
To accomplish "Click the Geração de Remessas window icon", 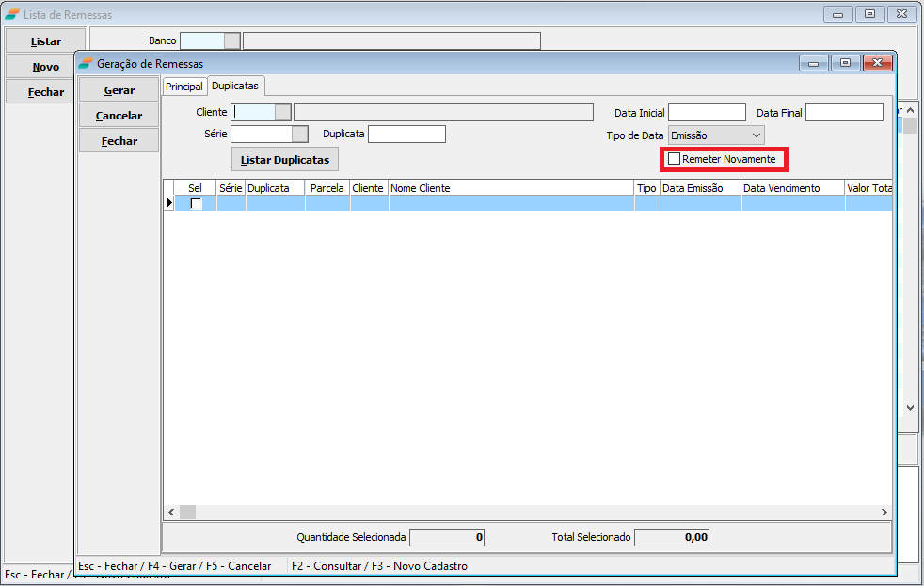I will pyautogui.click(x=87, y=63).
